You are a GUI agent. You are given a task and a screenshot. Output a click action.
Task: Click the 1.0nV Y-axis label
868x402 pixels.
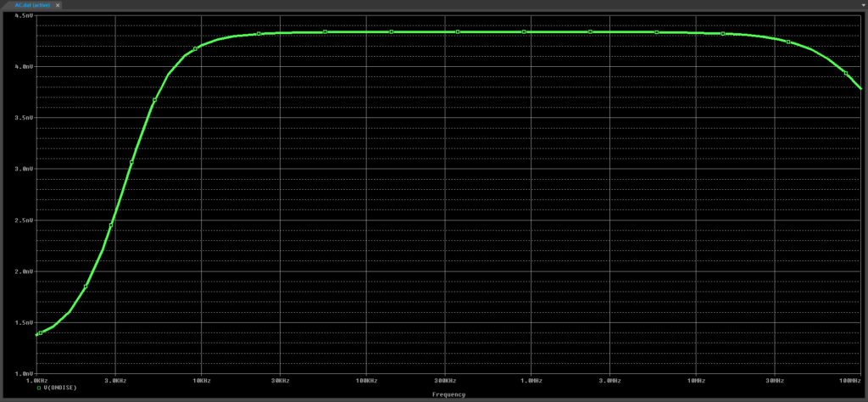click(x=24, y=373)
